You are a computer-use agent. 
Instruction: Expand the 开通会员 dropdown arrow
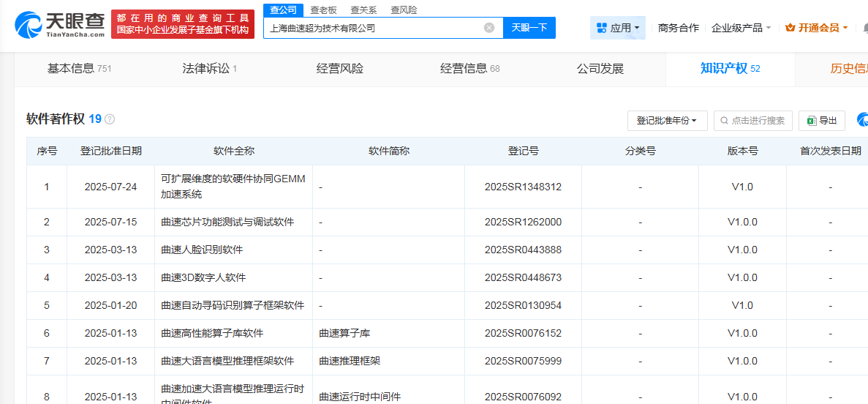click(845, 28)
